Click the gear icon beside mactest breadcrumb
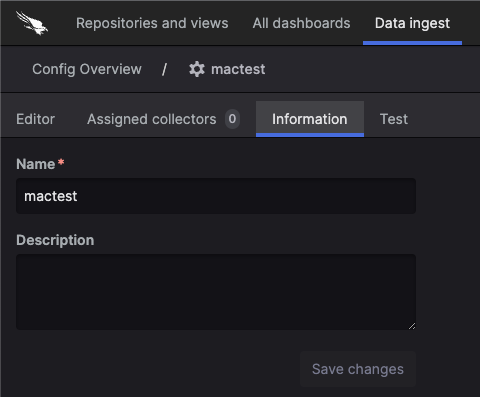The height and width of the screenshot is (397, 480). point(197,69)
